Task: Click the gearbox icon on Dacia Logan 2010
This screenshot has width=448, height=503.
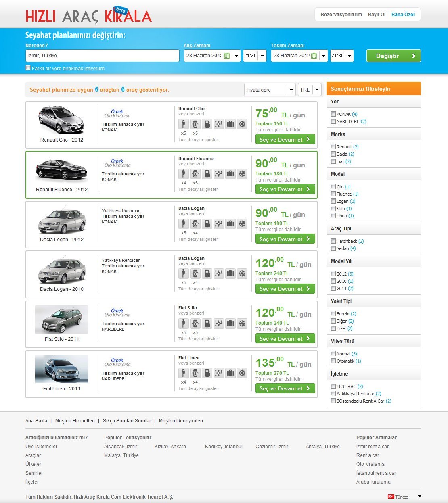Action: pyautogui.click(x=218, y=273)
